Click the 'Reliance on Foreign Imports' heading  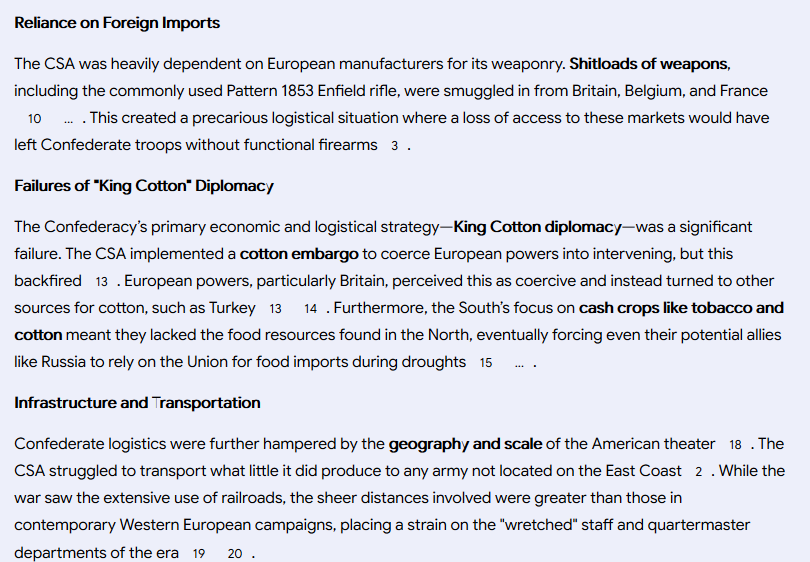pyautogui.click(x=117, y=23)
